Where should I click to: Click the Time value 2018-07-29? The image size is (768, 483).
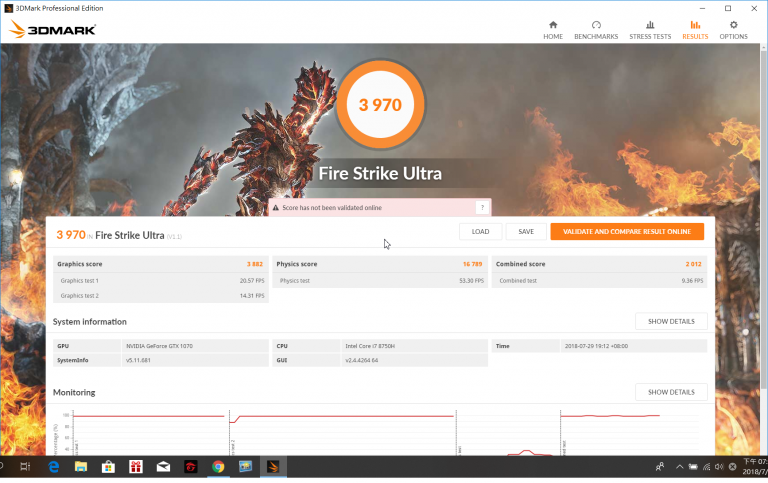coord(596,346)
